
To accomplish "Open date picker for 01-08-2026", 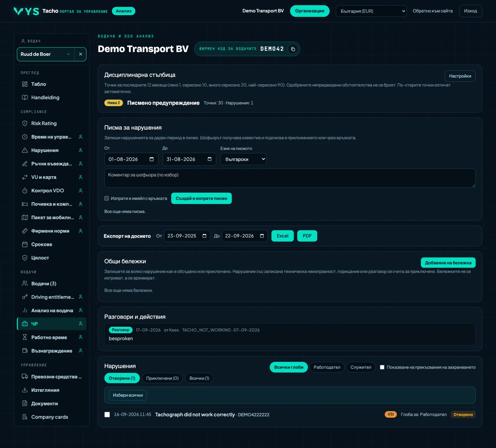I will [152, 159].
